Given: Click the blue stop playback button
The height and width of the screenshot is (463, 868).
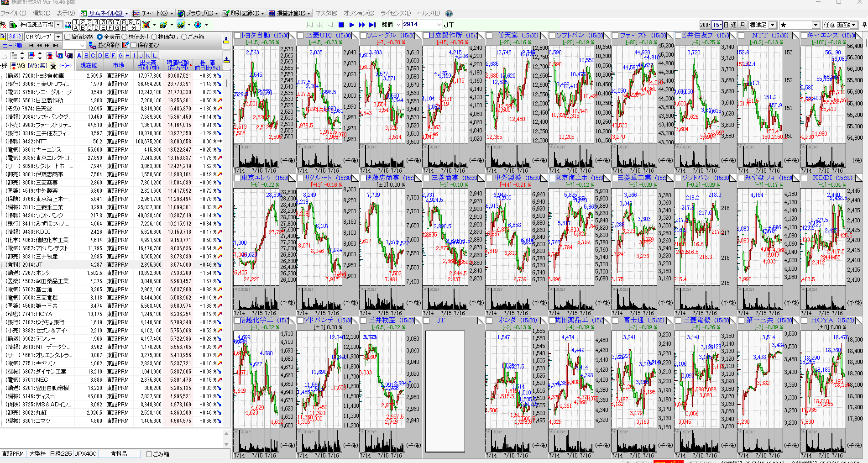Looking at the screenshot, I should [341, 25].
